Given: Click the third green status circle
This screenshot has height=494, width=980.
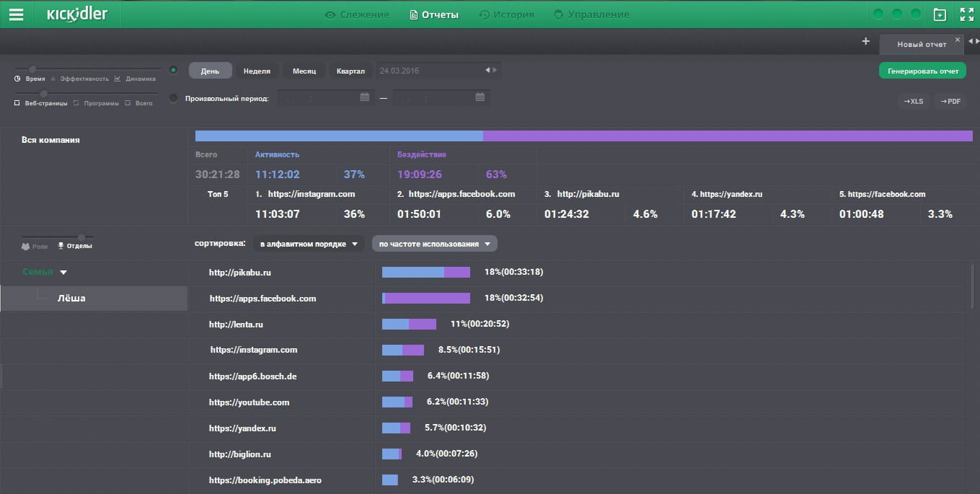Looking at the screenshot, I should point(916,14).
